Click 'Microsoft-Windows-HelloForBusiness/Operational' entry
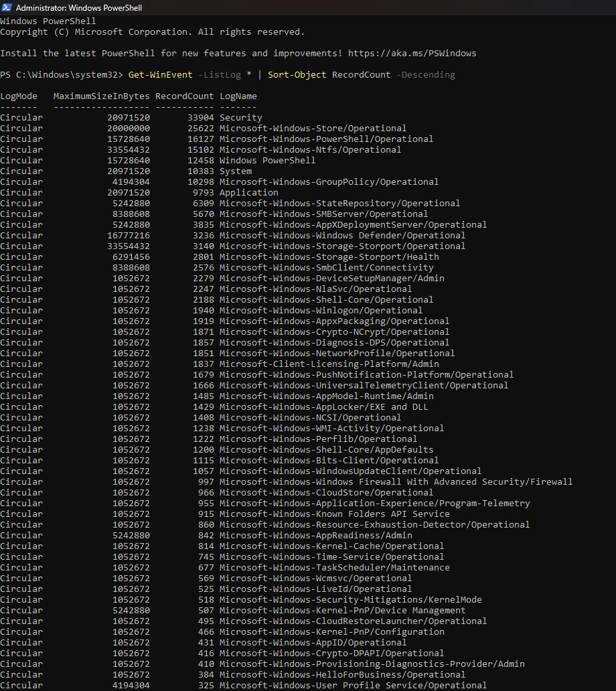 pyautogui.click(x=342, y=675)
